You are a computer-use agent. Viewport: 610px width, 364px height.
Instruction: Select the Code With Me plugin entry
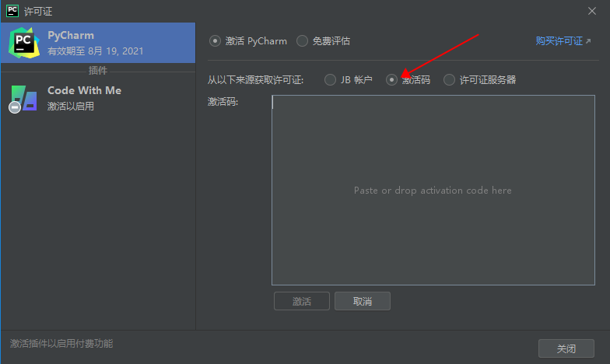pyautogui.click(x=98, y=98)
